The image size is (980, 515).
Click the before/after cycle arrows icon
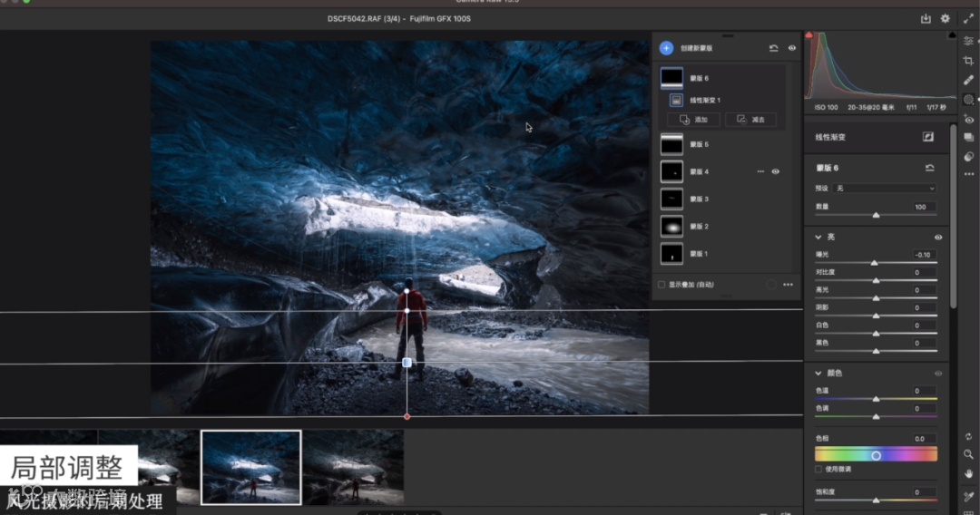coord(968,436)
